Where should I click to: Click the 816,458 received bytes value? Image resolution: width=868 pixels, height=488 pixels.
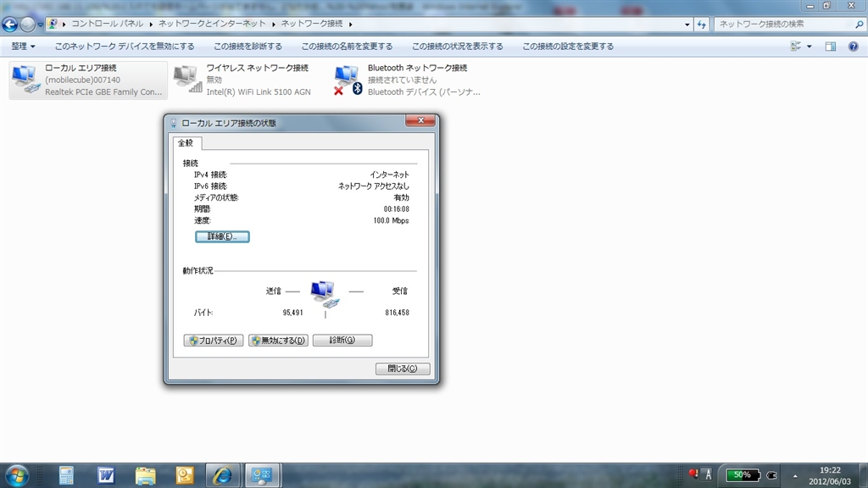coord(397,313)
